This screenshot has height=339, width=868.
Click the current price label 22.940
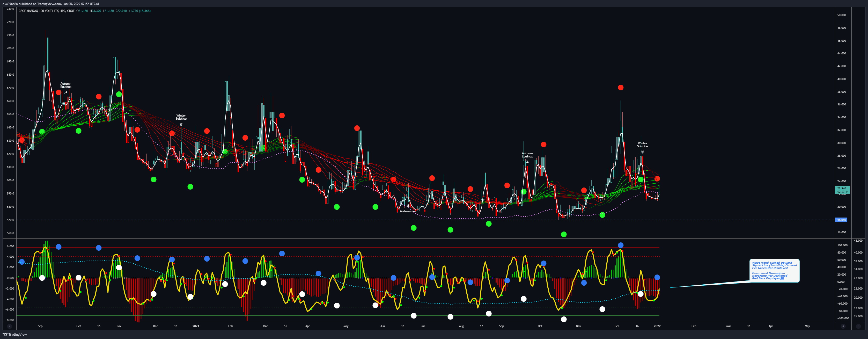(x=842, y=190)
